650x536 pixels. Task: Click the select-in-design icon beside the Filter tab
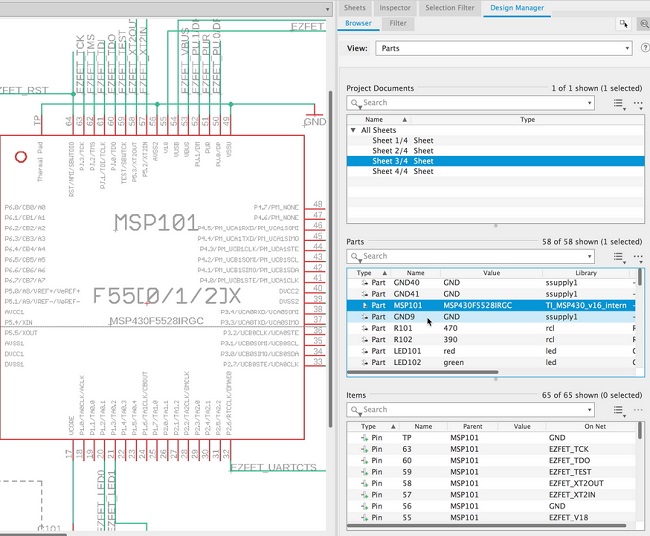coord(623,24)
